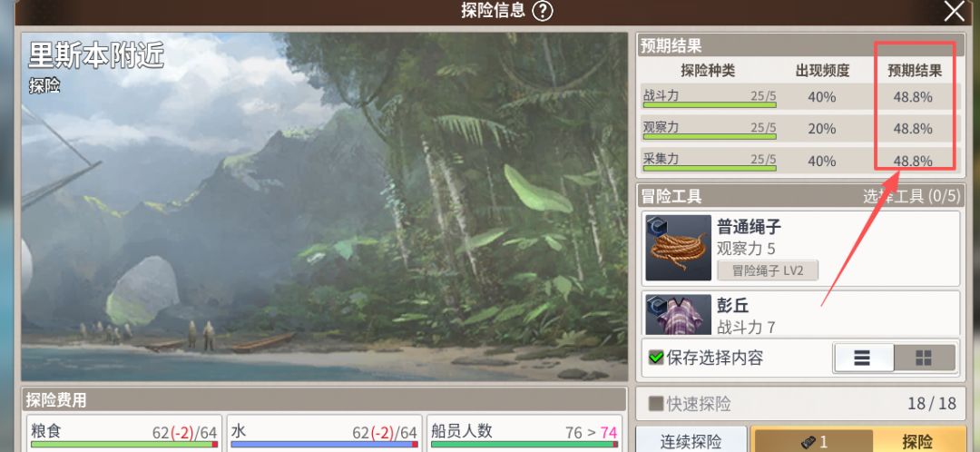The height and width of the screenshot is (452, 980).
Task: Switch tool view to list layout
Action: [x=863, y=358]
